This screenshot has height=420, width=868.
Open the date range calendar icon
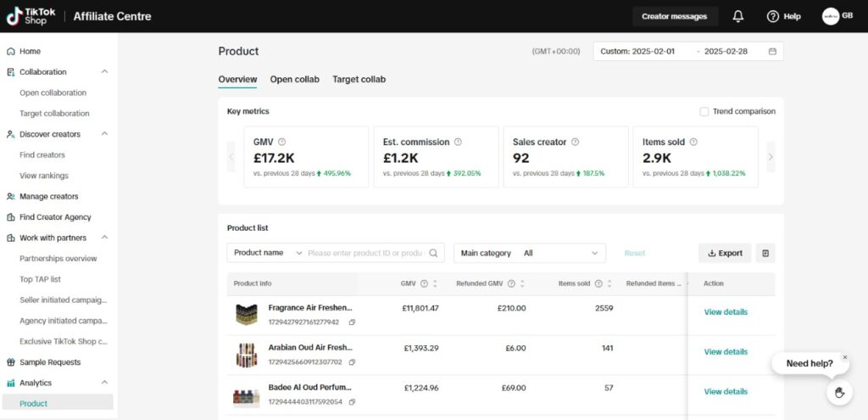(772, 52)
